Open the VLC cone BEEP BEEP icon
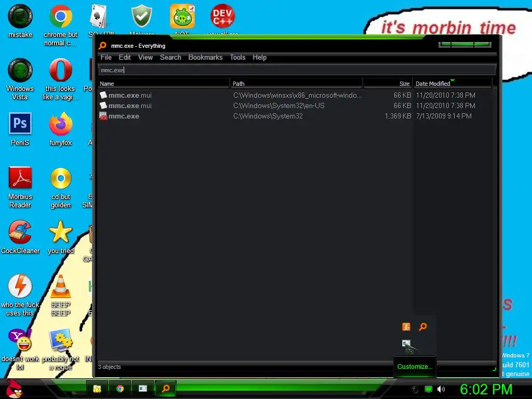The width and height of the screenshot is (532, 399). pyautogui.click(x=60, y=286)
